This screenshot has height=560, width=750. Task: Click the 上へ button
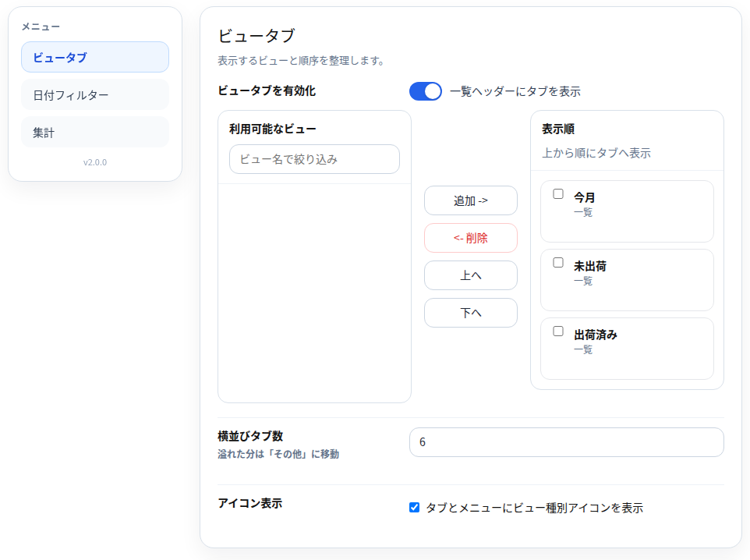point(471,275)
